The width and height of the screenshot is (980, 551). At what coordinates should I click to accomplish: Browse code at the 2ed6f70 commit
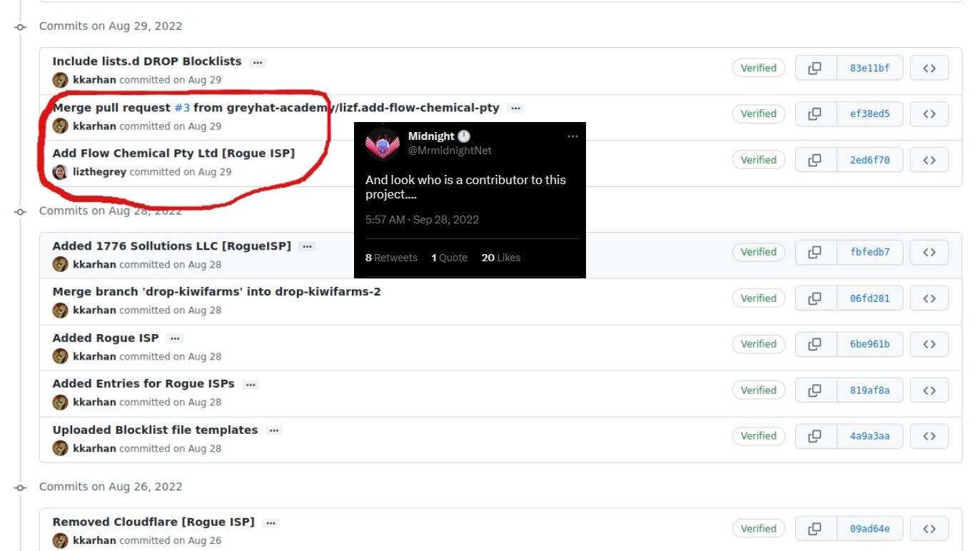929,159
